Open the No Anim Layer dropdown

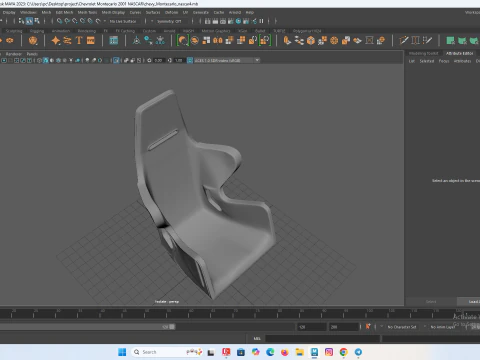[443, 327]
